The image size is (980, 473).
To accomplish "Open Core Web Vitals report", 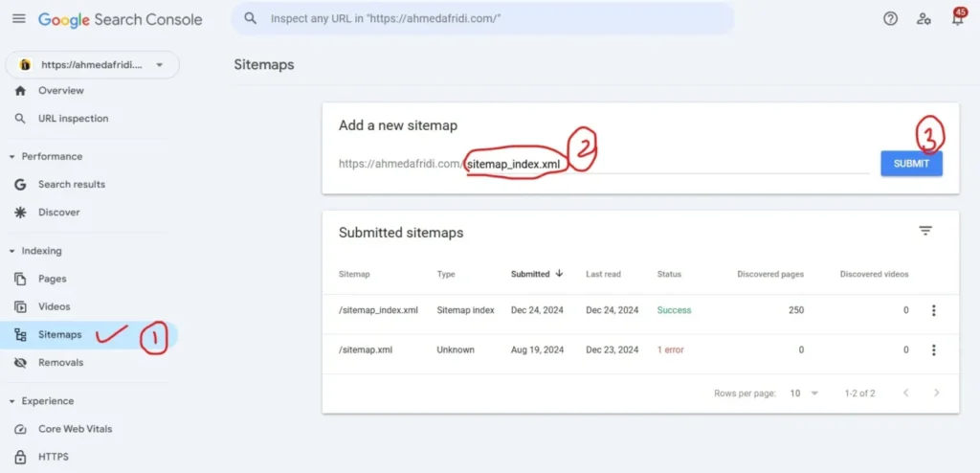I will tap(75, 429).
